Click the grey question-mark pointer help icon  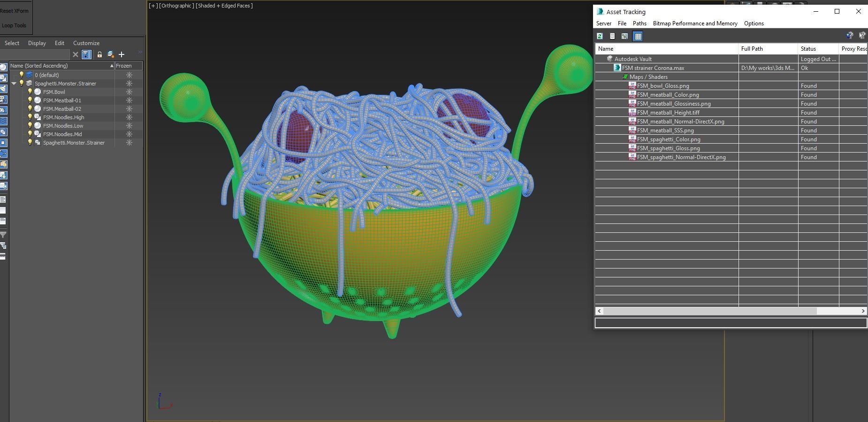coord(862,36)
